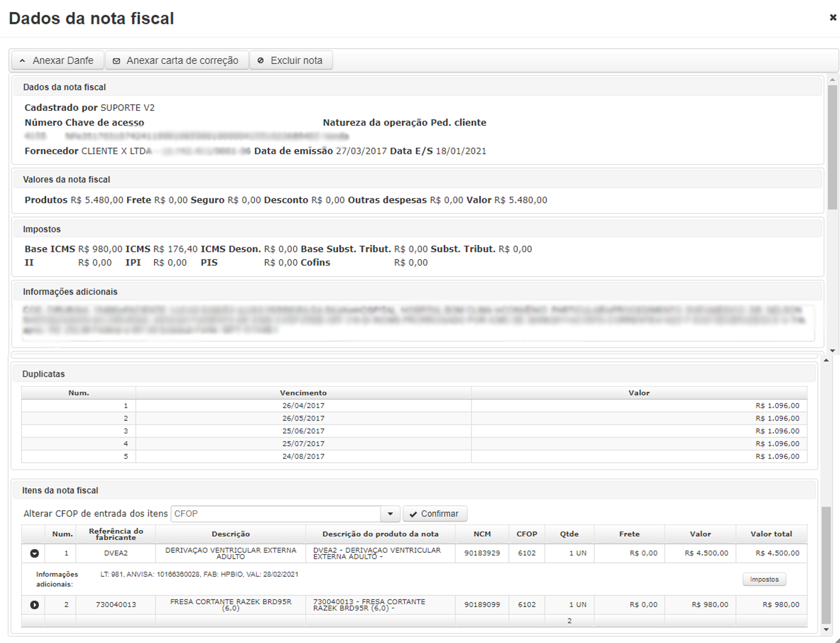This screenshot has height=643, width=840.
Task: Open the CFOP dropdown arrow
Action: tap(390, 514)
